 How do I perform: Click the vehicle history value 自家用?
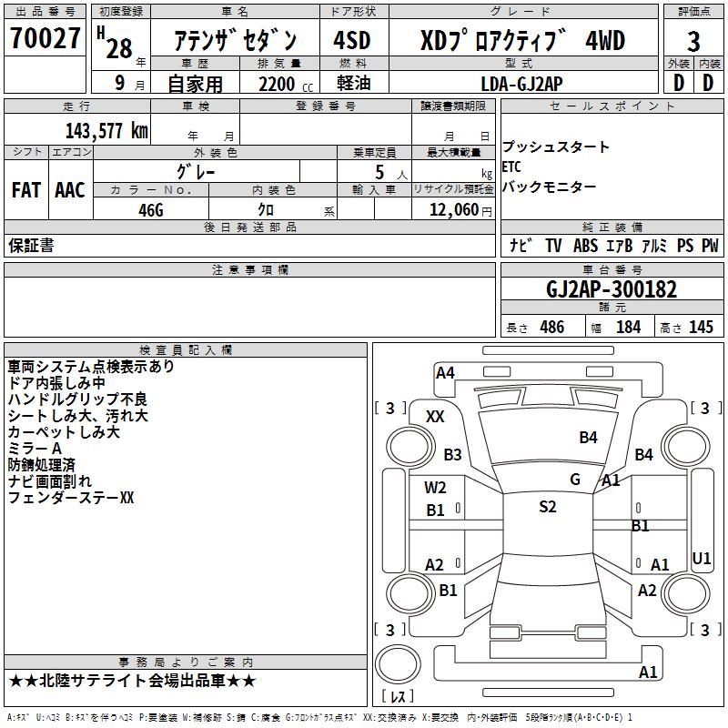(195, 84)
